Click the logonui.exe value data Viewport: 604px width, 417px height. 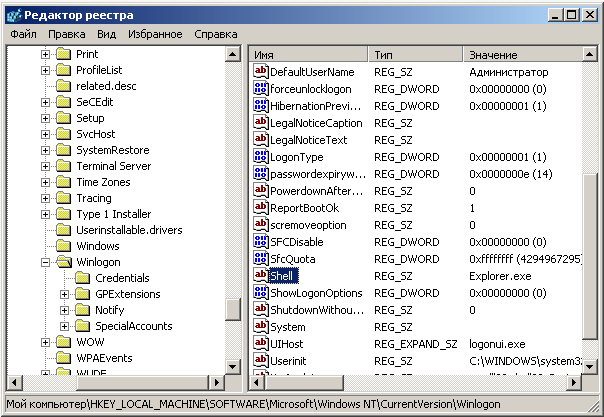[497, 344]
